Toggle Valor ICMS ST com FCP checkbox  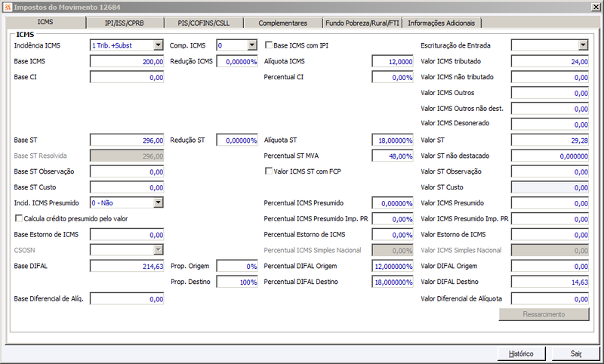click(269, 171)
